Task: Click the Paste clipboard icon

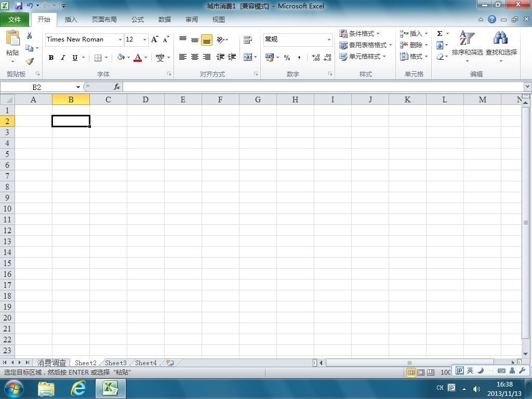Action: 13,38
